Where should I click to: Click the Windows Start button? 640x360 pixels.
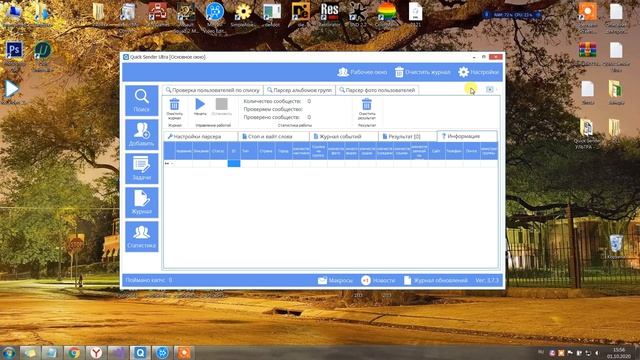coord(9,352)
